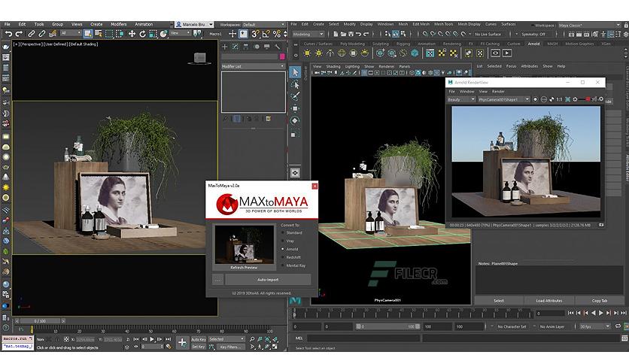Open the Maya Modeling menu set dropdown
The width and height of the screenshot is (629, 364).
pyautogui.click(x=308, y=34)
